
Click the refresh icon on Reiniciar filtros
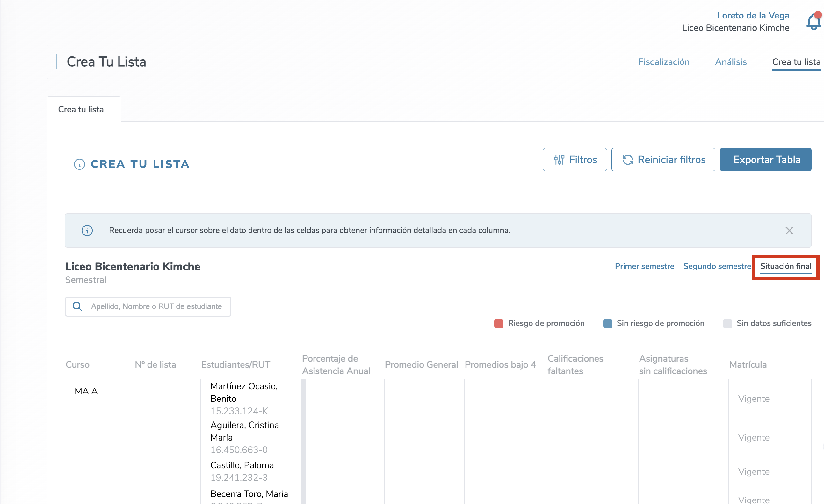(627, 160)
